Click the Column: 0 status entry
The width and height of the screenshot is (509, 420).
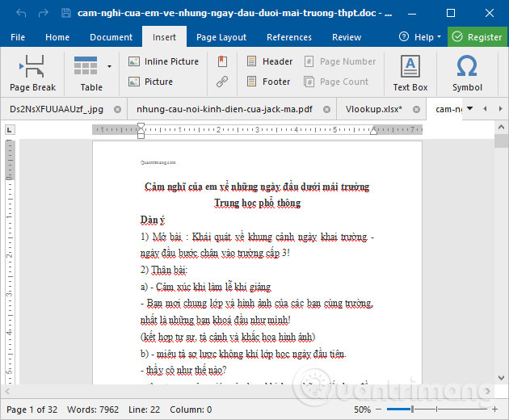(x=191, y=409)
